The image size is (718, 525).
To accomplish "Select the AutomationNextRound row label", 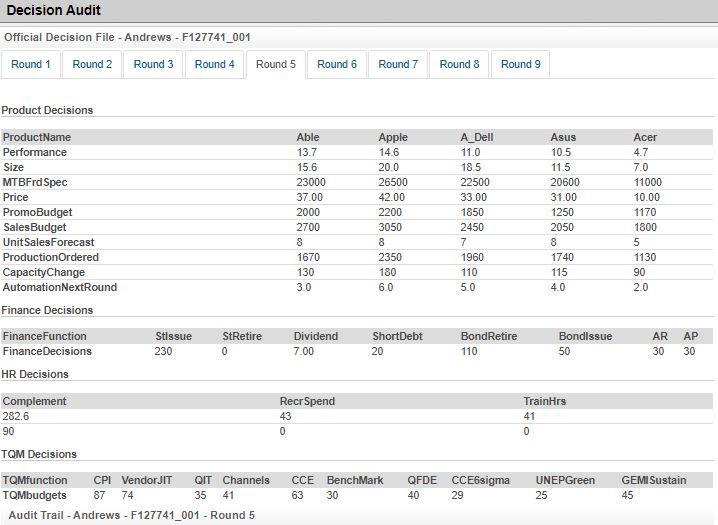I will 60,287.
